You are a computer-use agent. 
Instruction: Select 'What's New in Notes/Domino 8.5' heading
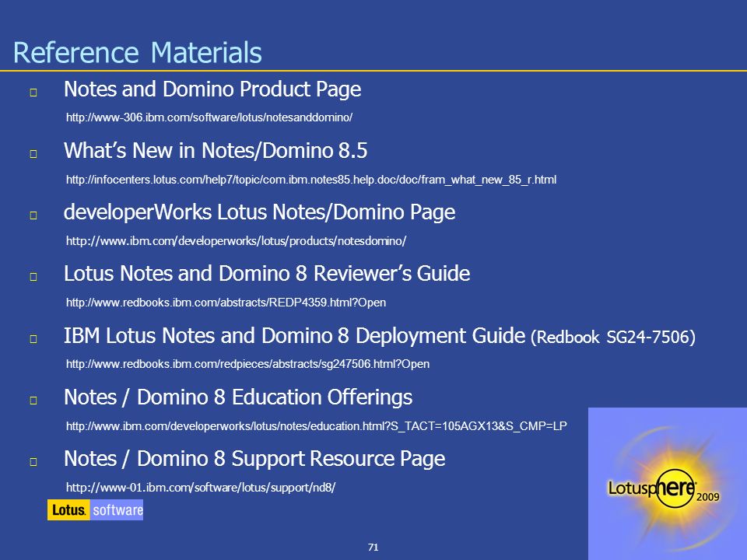(x=216, y=150)
